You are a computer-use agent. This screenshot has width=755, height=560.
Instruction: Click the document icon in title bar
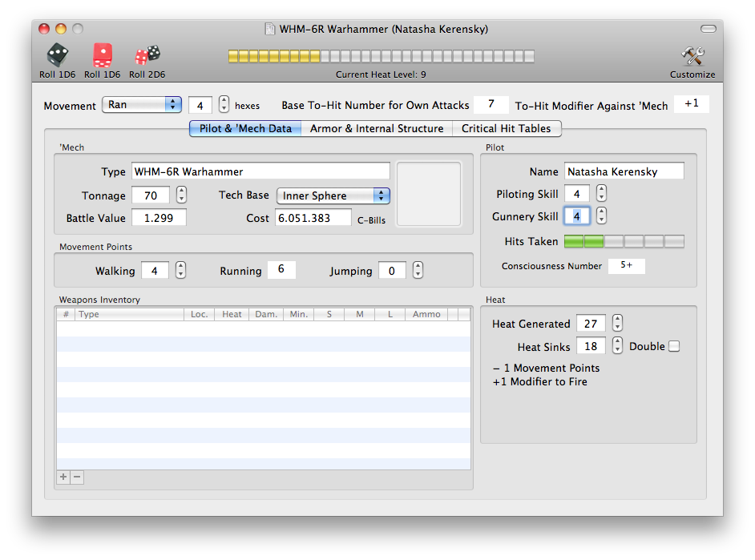click(270, 29)
